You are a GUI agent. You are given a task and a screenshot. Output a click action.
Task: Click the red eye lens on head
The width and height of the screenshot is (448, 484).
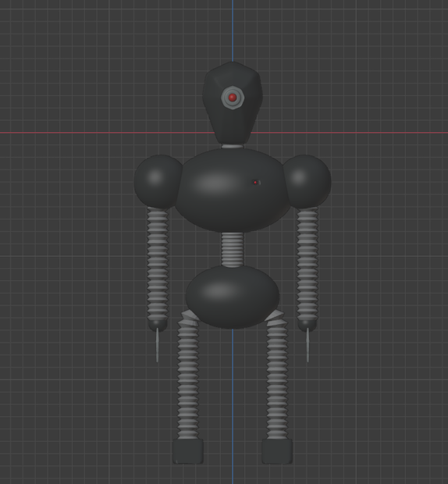point(233,98)
